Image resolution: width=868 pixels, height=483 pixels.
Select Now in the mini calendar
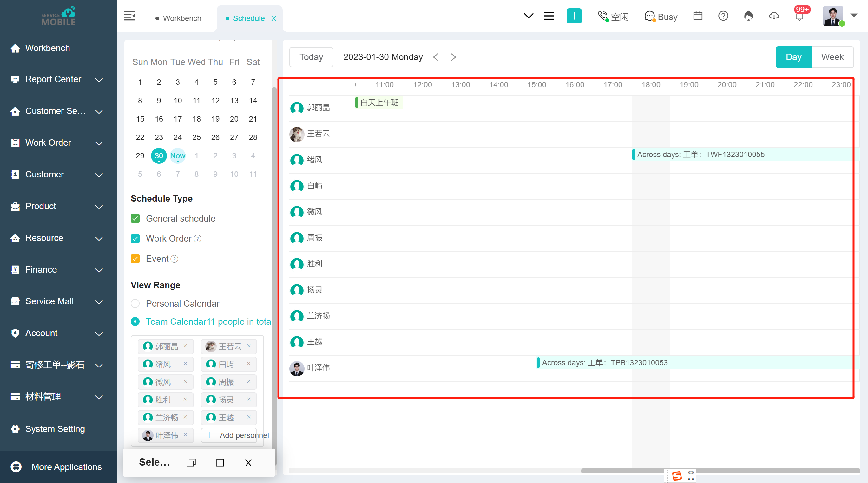tap(178, 156)
